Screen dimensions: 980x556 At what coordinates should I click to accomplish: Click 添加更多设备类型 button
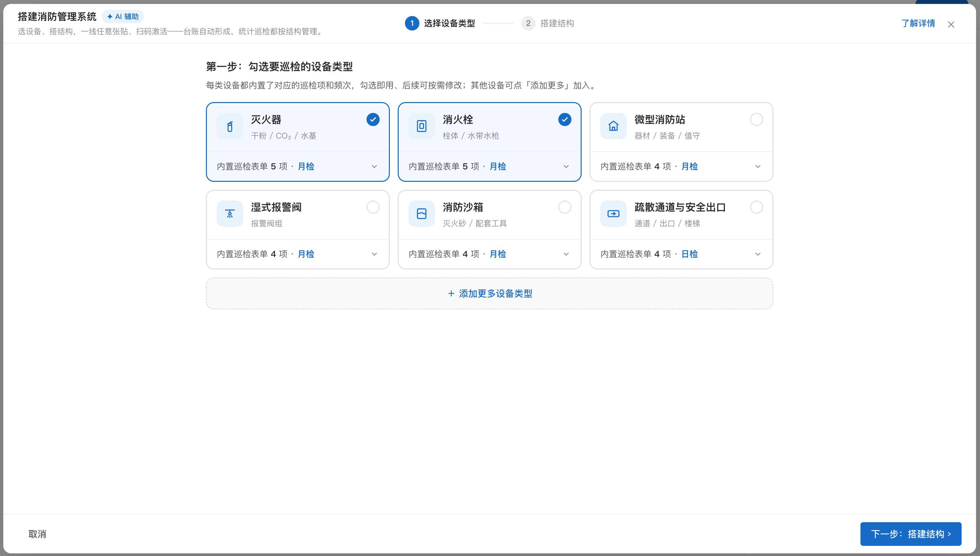(489, 293)
